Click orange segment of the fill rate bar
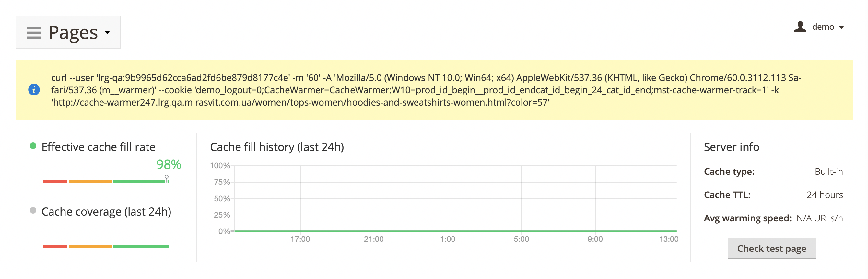The width and height of the screenshot is (868, 279). [x=90, y=182]
